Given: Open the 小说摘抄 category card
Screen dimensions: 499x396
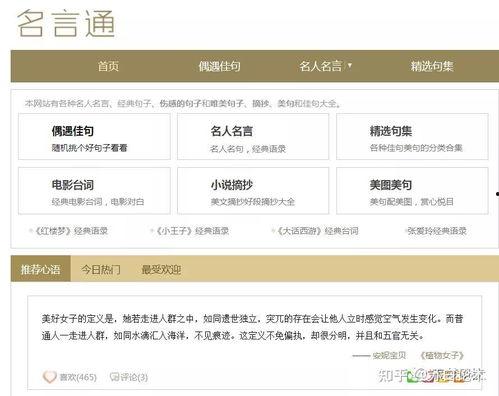Looking at the screenshot, I should [x=253, y=191].
